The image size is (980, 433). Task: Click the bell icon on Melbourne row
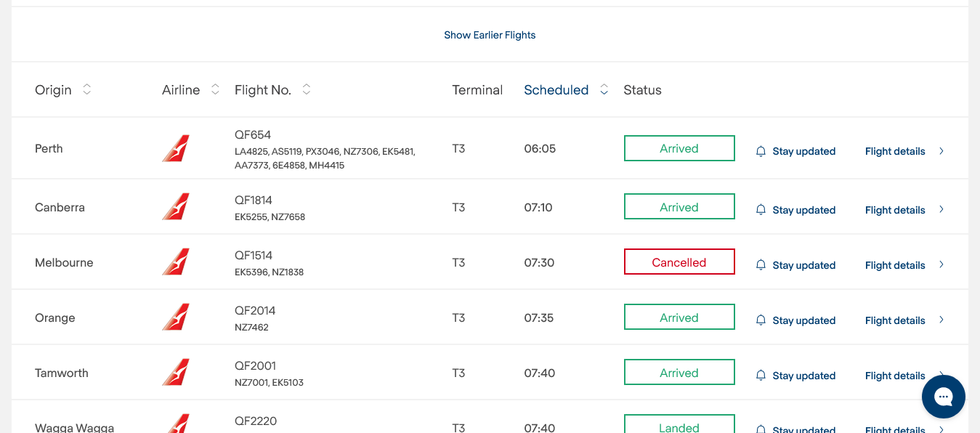click(x=761, y=265)
